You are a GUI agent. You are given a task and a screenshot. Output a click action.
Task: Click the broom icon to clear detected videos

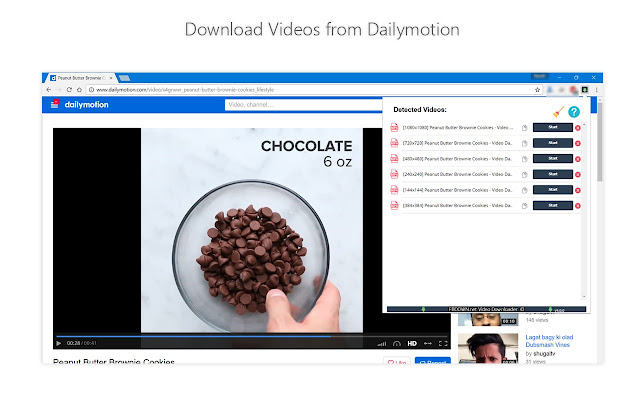[x=558, y=111]
